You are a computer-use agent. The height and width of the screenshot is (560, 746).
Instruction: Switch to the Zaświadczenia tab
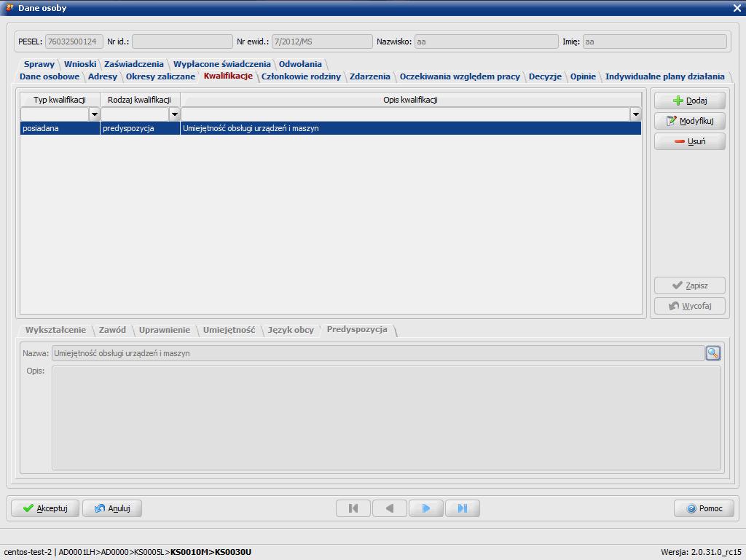click(x=134, y=63)
